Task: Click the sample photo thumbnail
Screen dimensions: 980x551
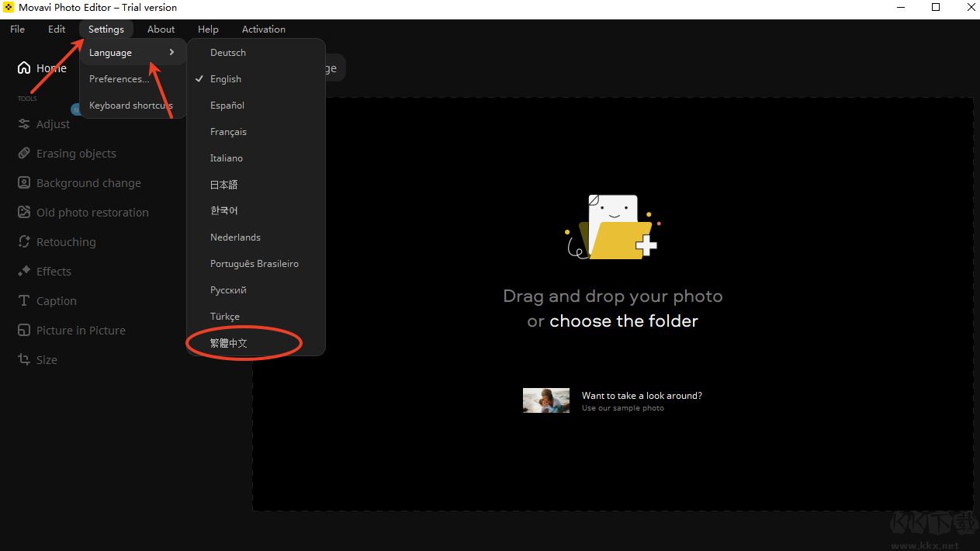Action: click(x=546, y=400)
